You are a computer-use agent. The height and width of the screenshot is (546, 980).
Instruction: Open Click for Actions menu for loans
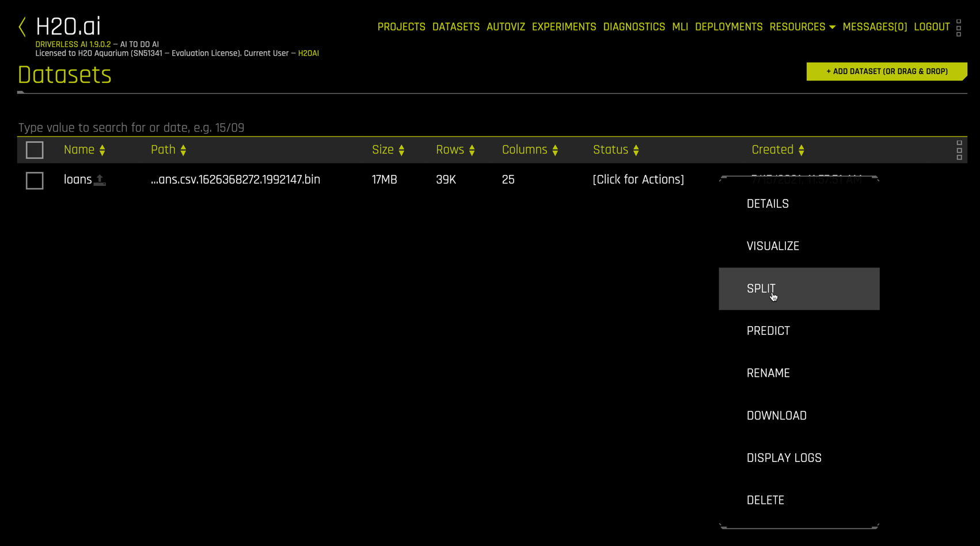(x=638, y=180)
